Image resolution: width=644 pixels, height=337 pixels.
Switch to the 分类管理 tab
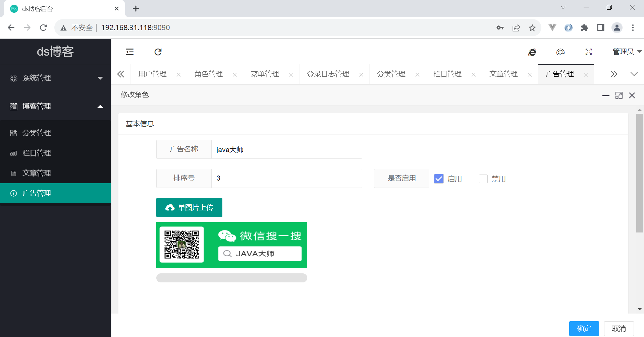pos(391,74)
